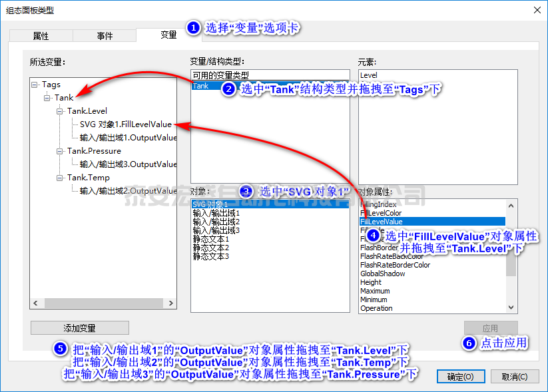Viewport: 548px width, 392px height.
Task: Select the 变量 tab
Action: [x=168, y=35]
